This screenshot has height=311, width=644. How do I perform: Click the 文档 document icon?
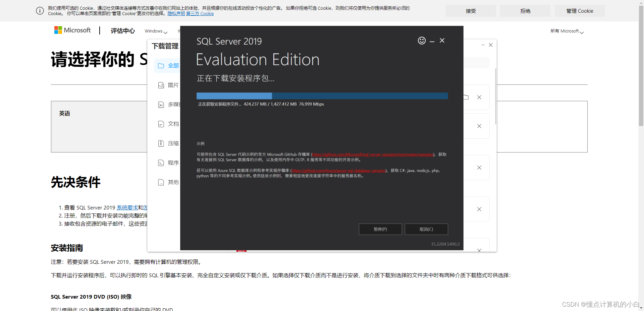161,124
